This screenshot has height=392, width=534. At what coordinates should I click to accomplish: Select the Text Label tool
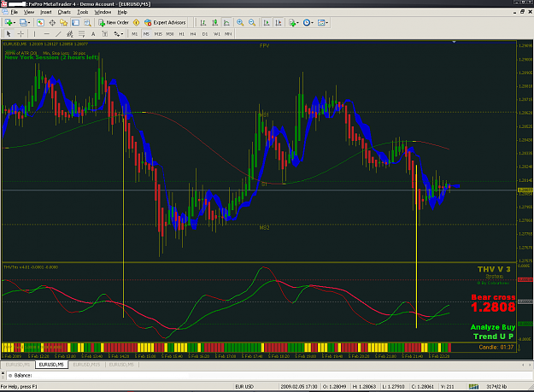pyautogui.click(x=105, y=33)
